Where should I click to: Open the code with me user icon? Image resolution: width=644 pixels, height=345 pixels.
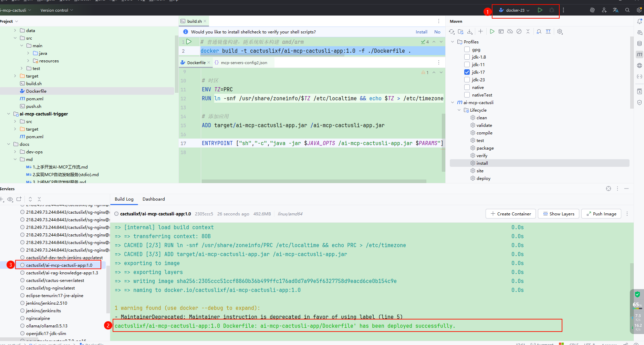coord(604,10)
